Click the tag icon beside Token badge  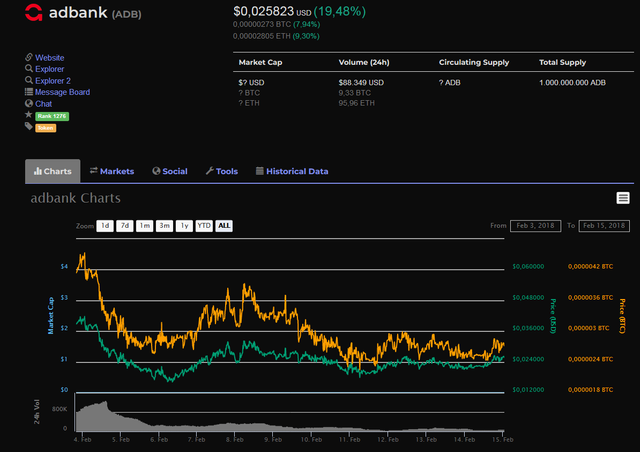pos(29,127)
